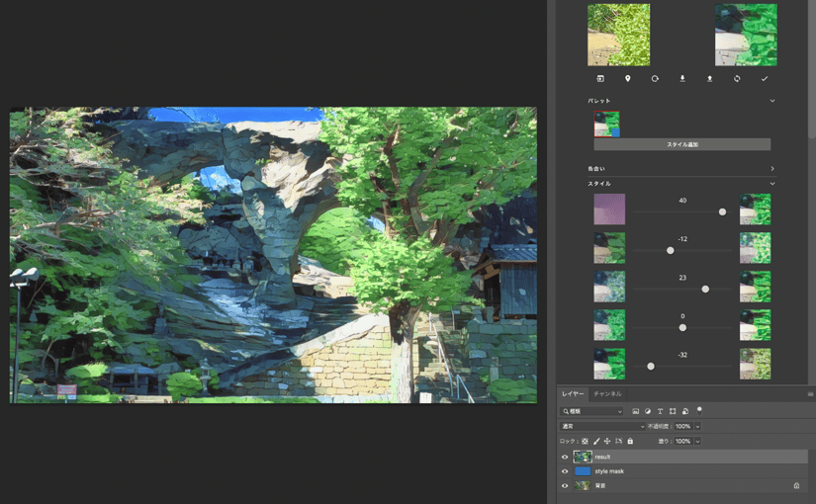The height and width of the screenshot is (504, 816).
Task: Hide the result layer
Action: click(565, 457)
